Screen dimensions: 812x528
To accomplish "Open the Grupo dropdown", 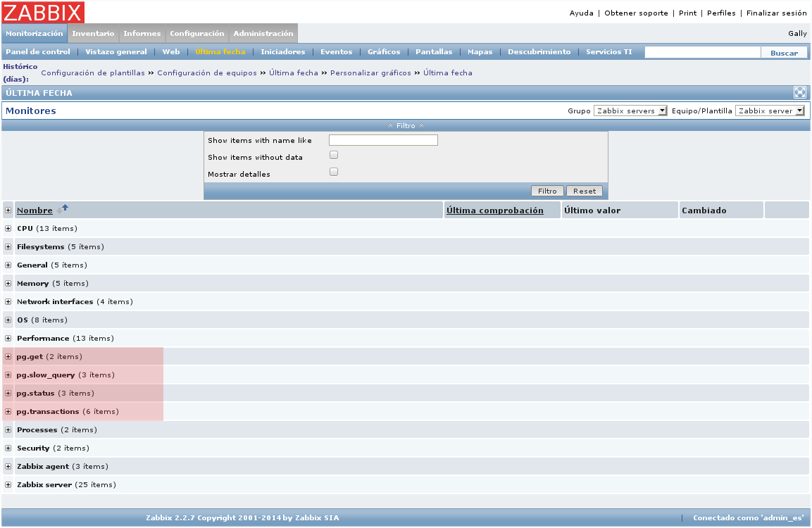I will point(630,111).
